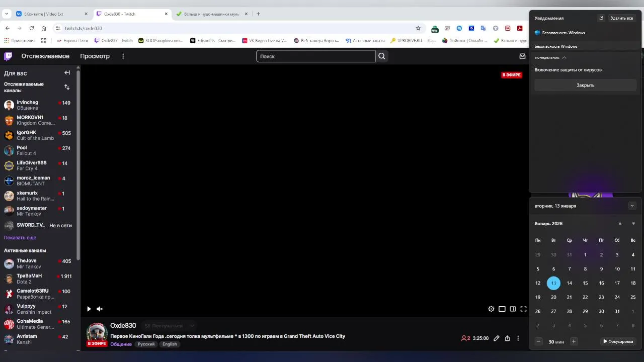Toggle the mini side-panel player mode icon
Viewport: 644px width, 362px height.
[513, 309]
